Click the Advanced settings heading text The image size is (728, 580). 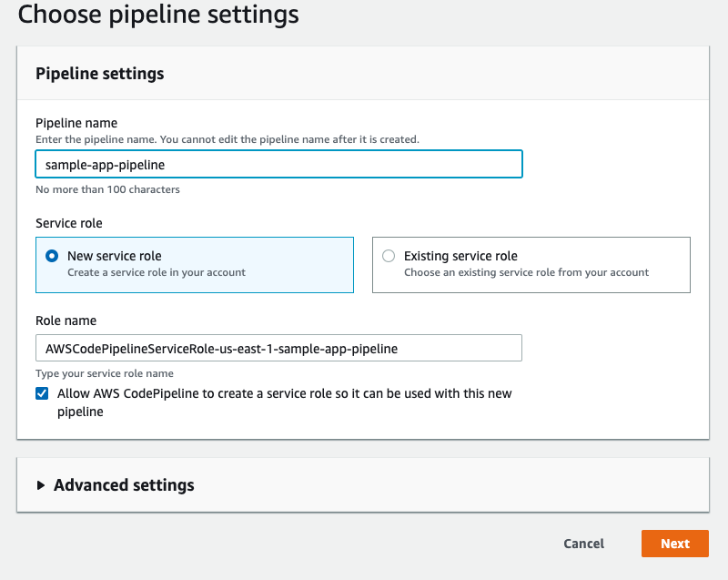coord(124,485)
